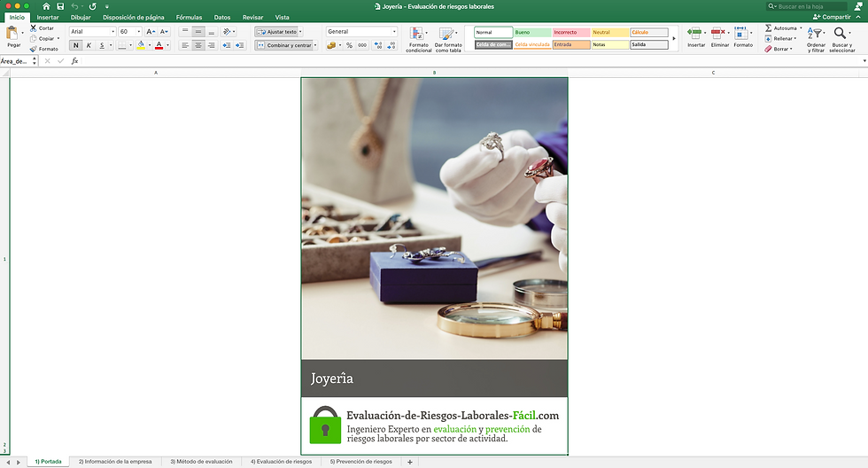The width and height of the screenshot is (868, 468).
Task: Toggle Ajustar texto wrap
Action: pos(276,32)
